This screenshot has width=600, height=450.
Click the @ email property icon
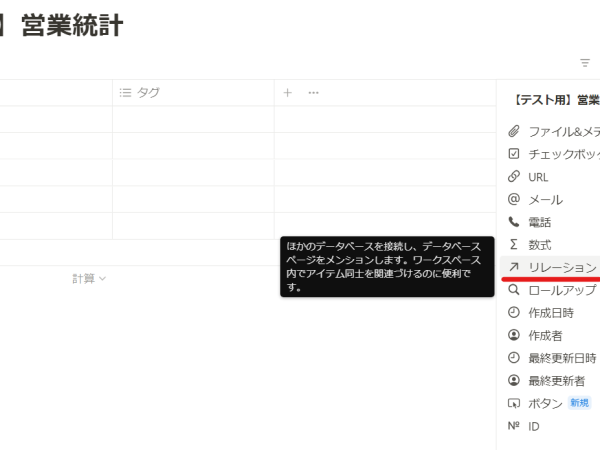pos(514,199)
